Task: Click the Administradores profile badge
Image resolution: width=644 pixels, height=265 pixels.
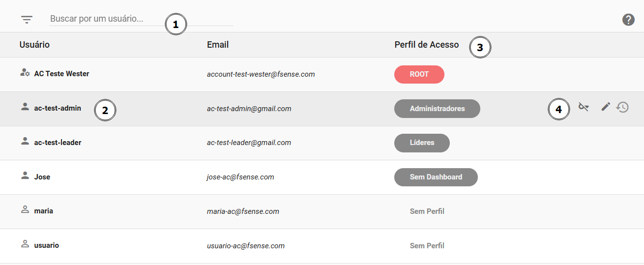Action: click(437, 109)
